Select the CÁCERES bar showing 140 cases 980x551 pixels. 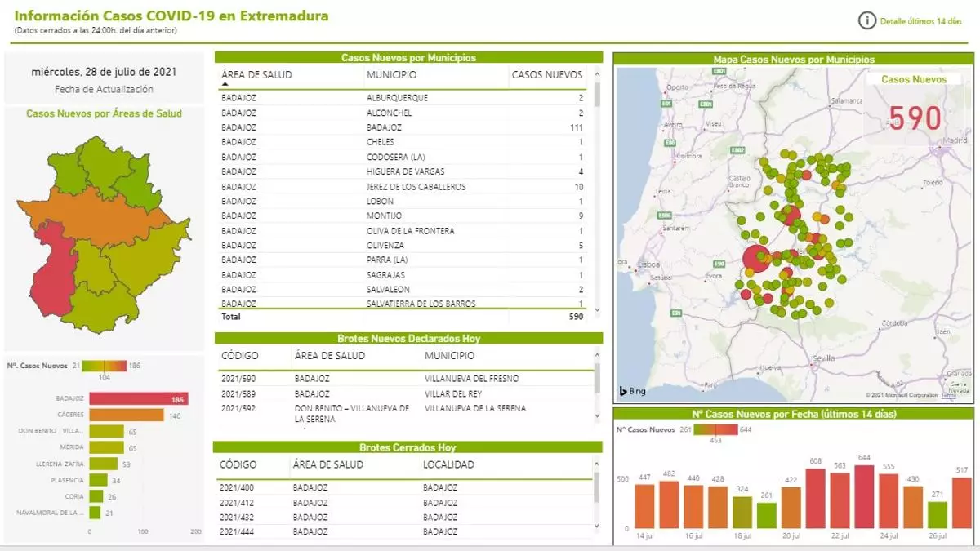127,415
